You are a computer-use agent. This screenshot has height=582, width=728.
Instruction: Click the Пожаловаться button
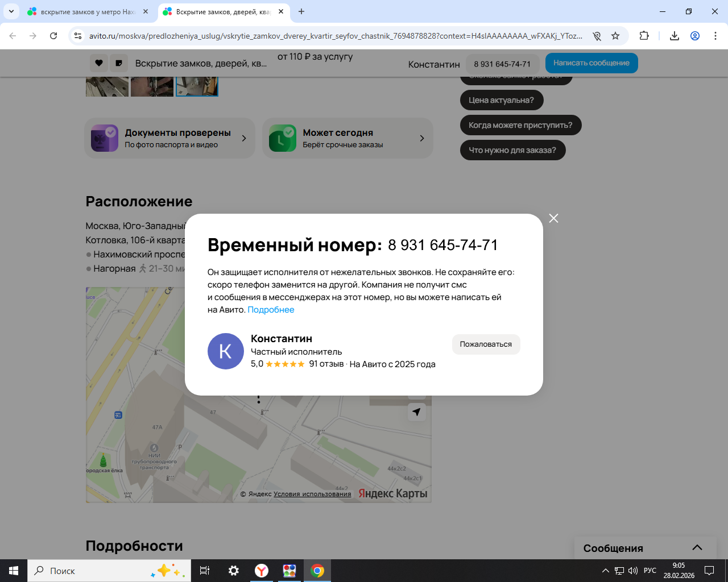486,344
